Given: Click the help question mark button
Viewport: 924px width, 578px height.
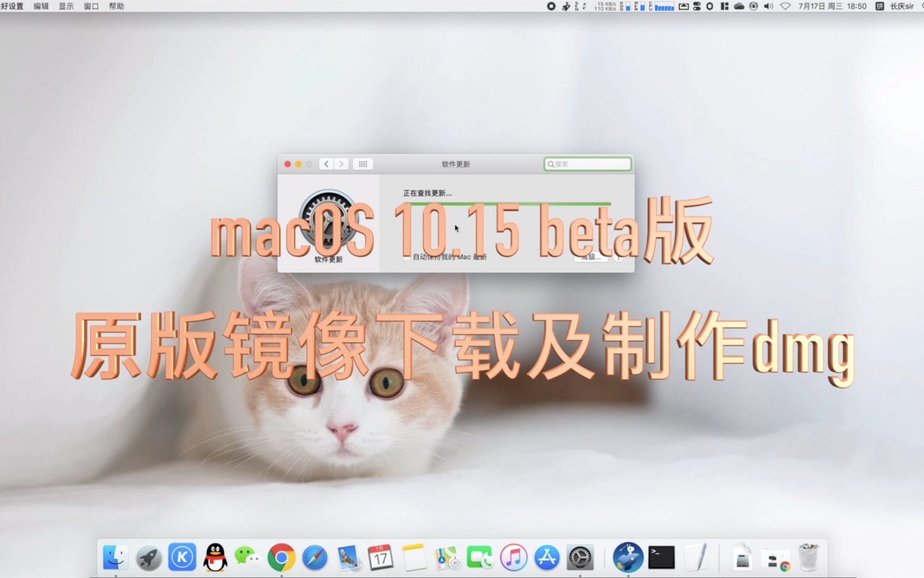Looking at the screenshot, I should 618,257.
